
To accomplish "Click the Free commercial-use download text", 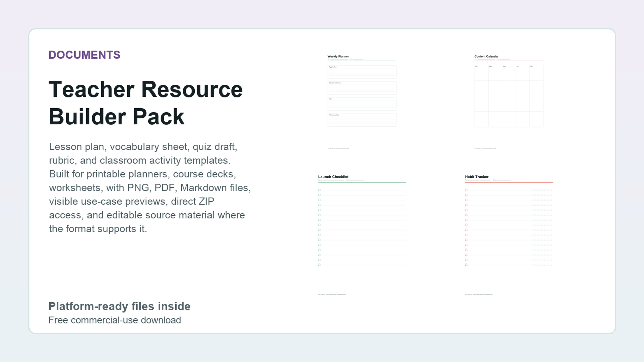I will click(115, 320).
